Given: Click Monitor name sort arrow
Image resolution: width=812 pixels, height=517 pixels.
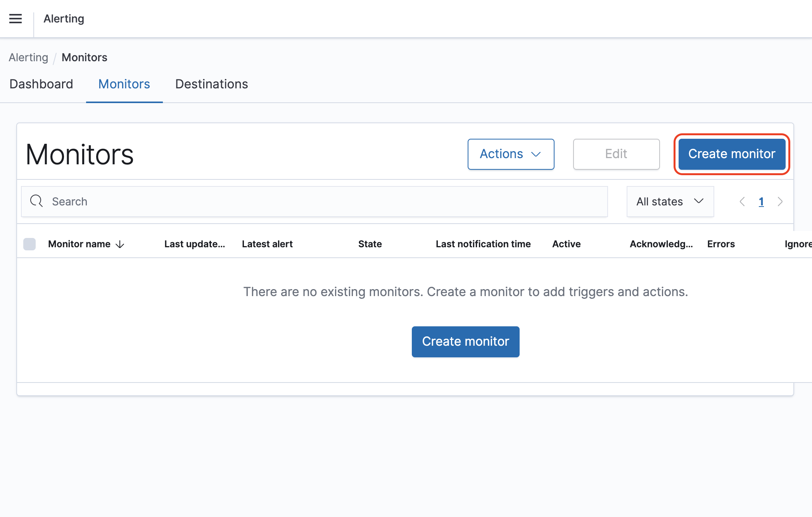Looking at the screenshot, I should click(x=120, y=244).
